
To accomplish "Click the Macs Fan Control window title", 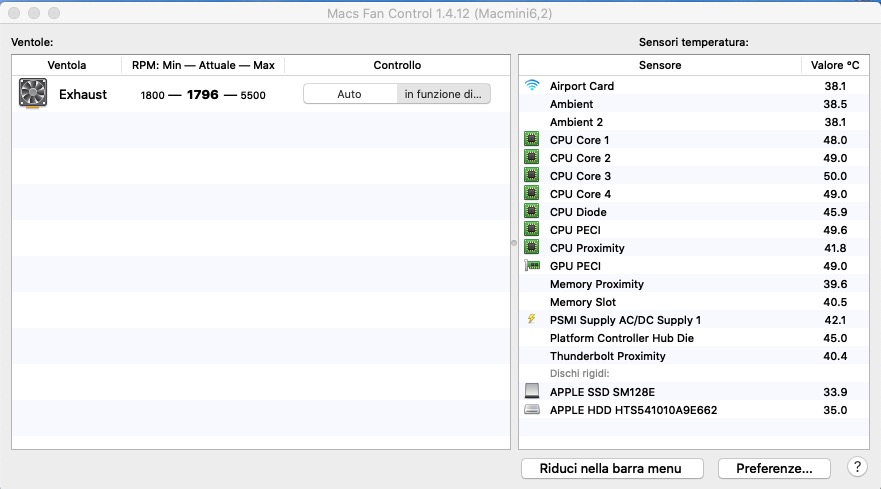I will 439,13.
